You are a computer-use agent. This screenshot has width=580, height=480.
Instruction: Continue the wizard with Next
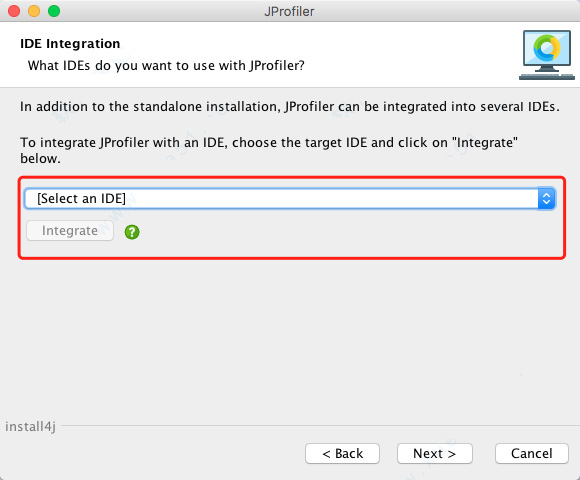coord(435,453)
